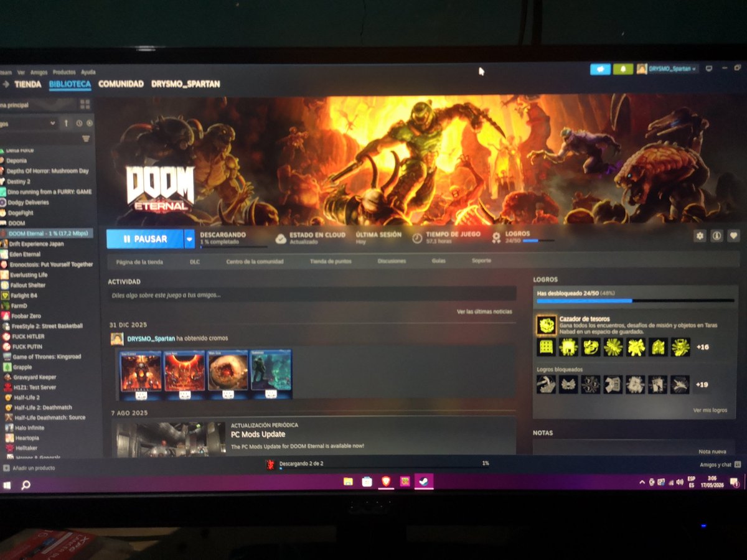Pause the download with PAUSAR button

tap(145, 239)
